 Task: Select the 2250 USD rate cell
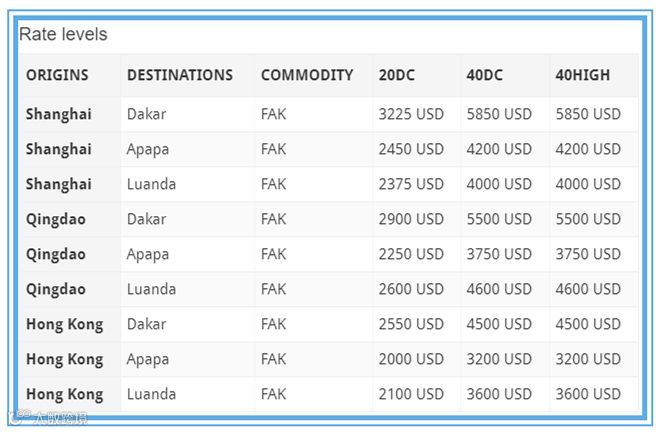coord(411,254)
